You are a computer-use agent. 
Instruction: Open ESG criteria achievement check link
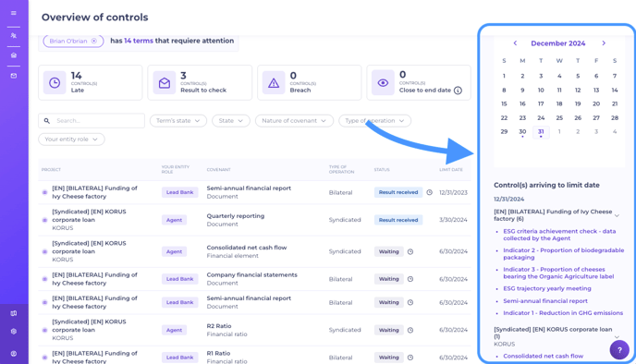[559, 235]
